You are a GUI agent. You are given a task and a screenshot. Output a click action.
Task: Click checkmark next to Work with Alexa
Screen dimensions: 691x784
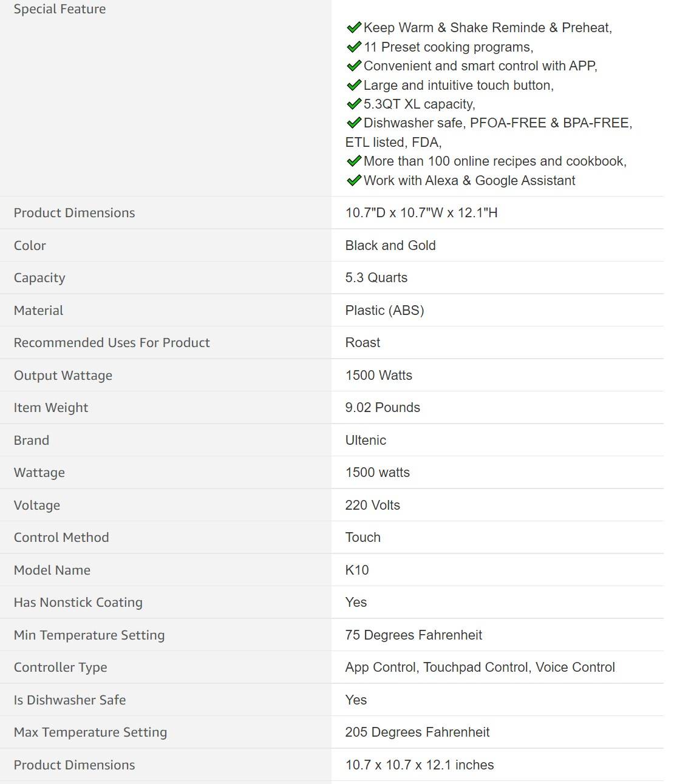[354, 180]
